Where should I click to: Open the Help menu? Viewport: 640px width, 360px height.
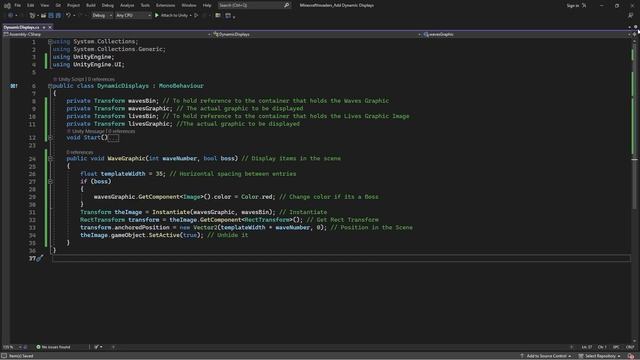click(207, 5)
